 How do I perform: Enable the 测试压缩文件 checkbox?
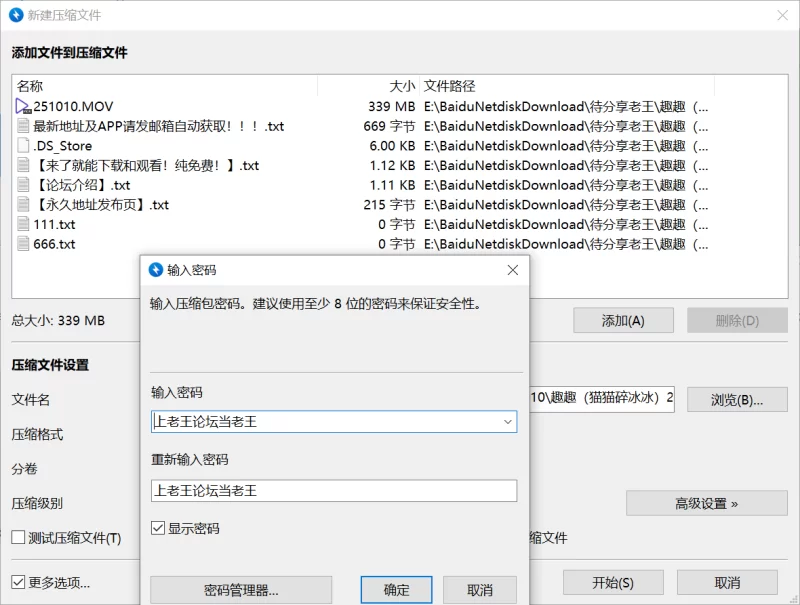click(19, 538)
